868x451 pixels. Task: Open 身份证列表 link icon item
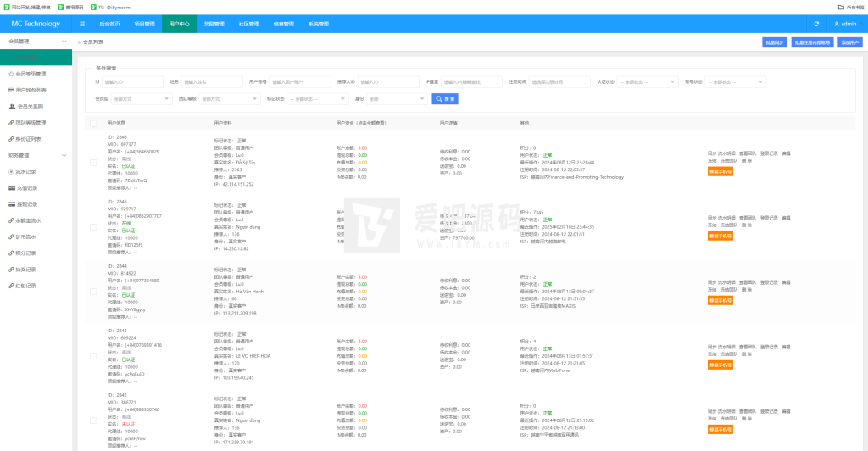36,139
